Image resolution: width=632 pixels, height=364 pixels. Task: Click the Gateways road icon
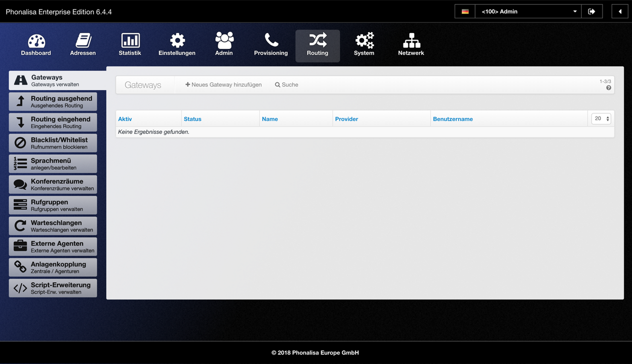pyautogui.click(x=21, y=80)
